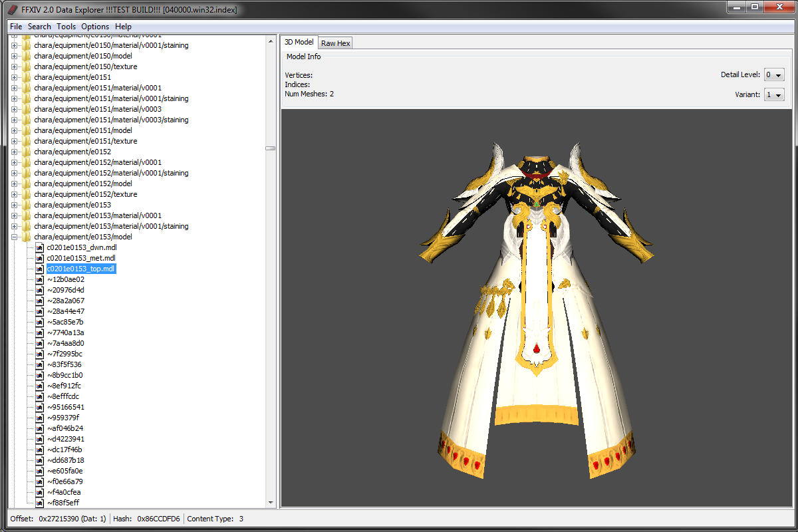Click the folder icon for chara/equipment/e0150/model
This screenshot has width=798, height=532.
point(27,56)
